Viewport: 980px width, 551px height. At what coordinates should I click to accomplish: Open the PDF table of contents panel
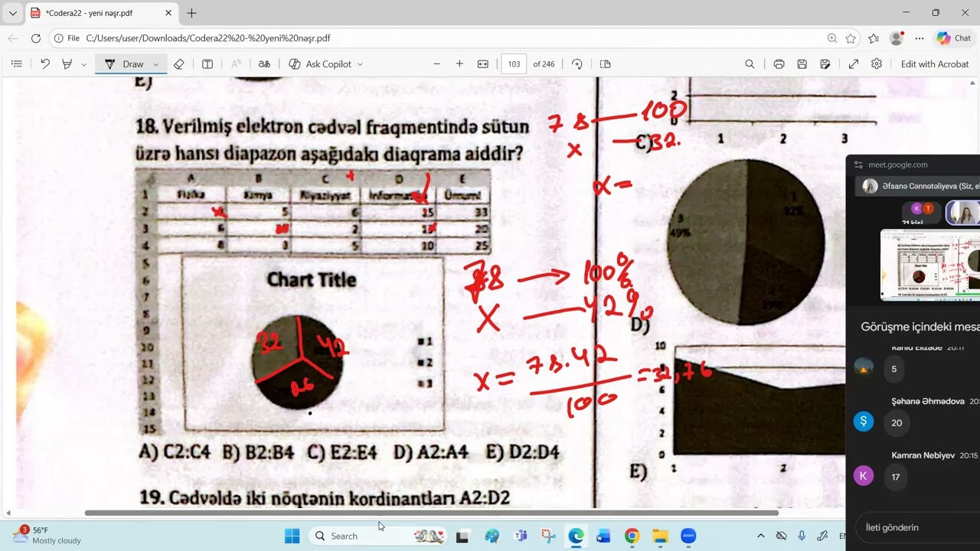16,64
